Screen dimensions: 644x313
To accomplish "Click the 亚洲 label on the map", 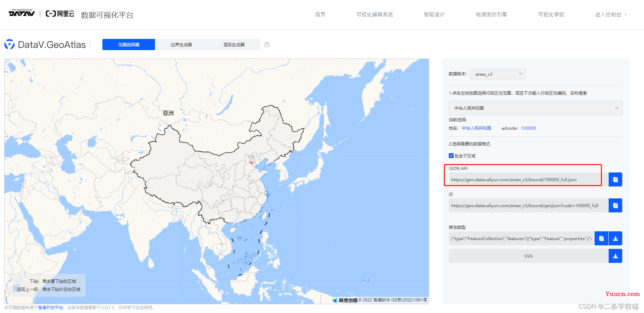I will tap(168, 113).
